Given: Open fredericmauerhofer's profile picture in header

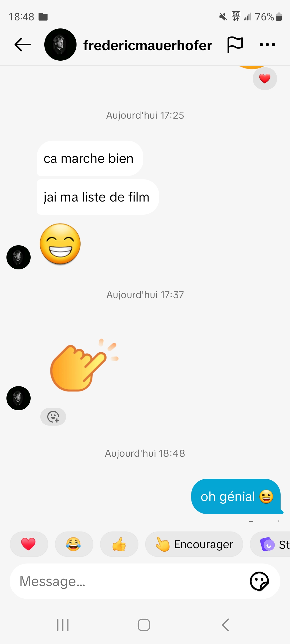Looking at the screenshot, I should (60, 45).
